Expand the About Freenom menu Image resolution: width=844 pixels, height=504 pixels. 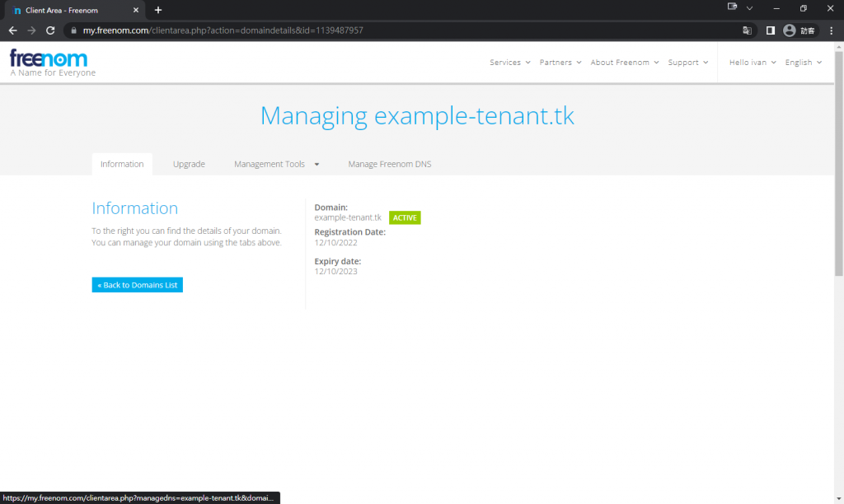625,63
